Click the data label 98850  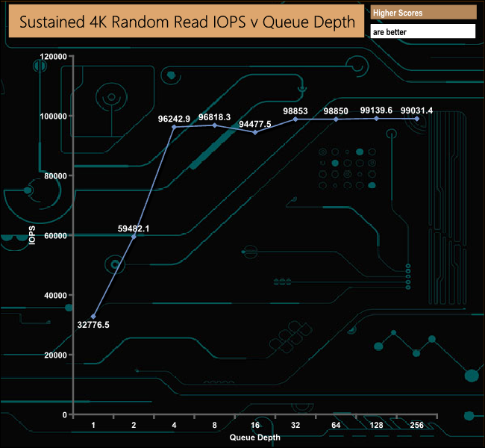coord(336,111)
